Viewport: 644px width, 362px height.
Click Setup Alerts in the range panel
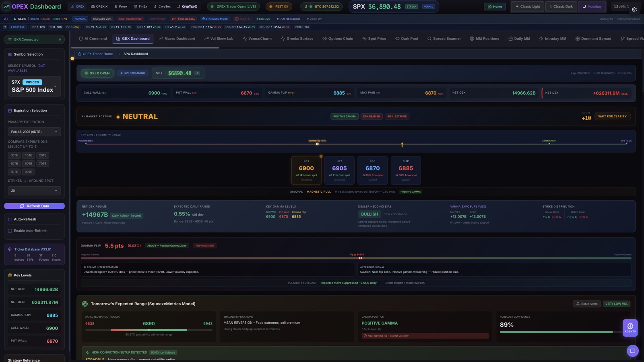tap(586, 304)
